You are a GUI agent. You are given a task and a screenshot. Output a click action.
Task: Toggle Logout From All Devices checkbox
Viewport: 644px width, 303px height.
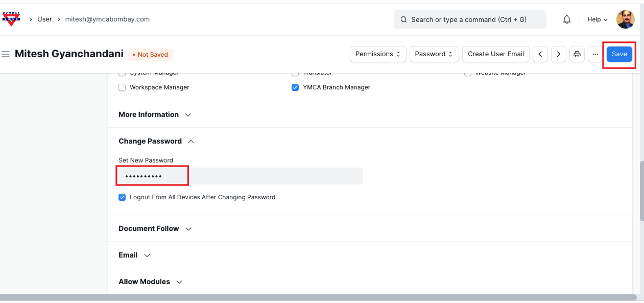[122, 197]
